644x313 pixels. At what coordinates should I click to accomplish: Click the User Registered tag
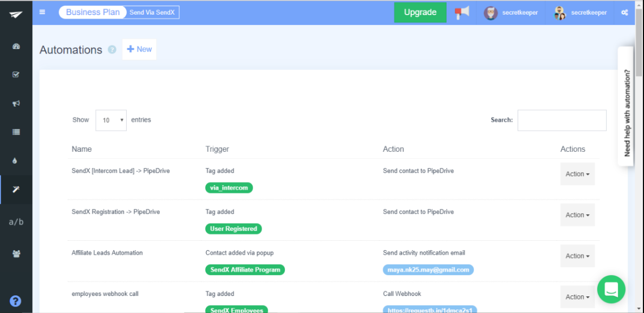[234, 229]
